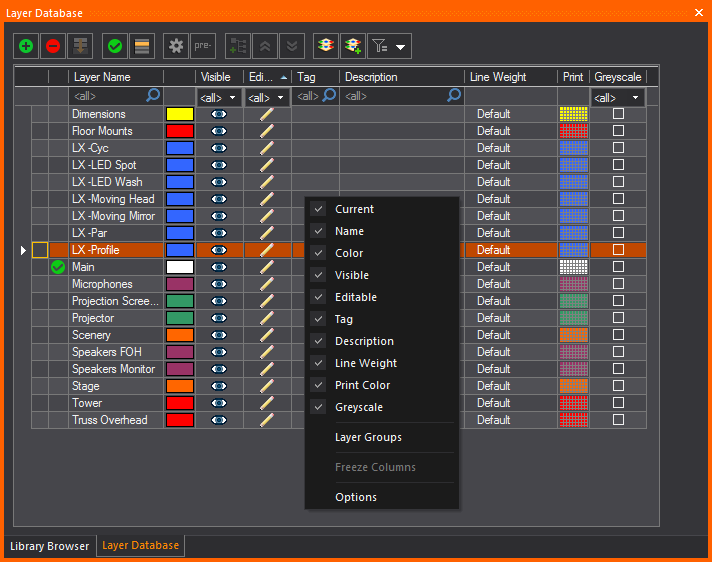Viewport: 712px width, 562px height.
Task: Click the green checkmark set current icon
Action: (x=115, y=46)
